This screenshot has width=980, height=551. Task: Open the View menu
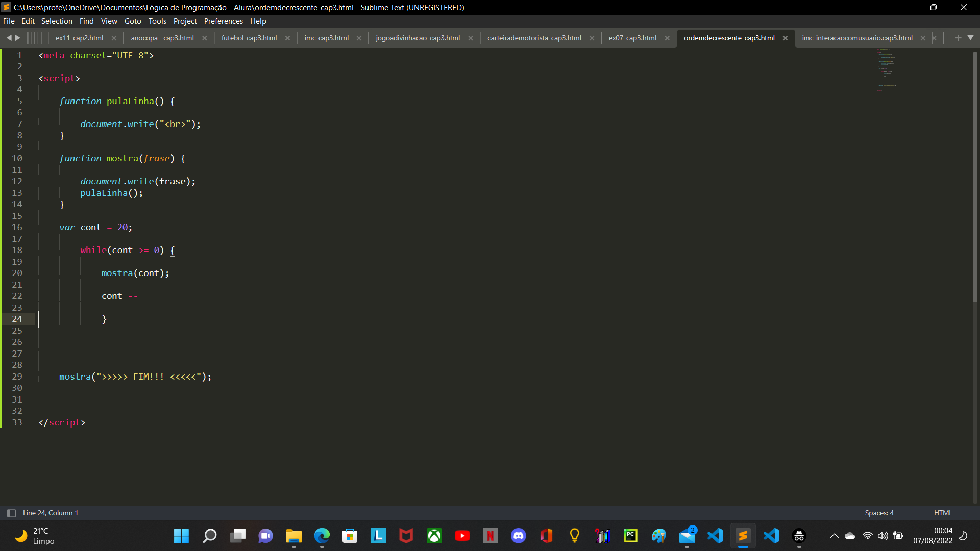[x=109, y=21]
